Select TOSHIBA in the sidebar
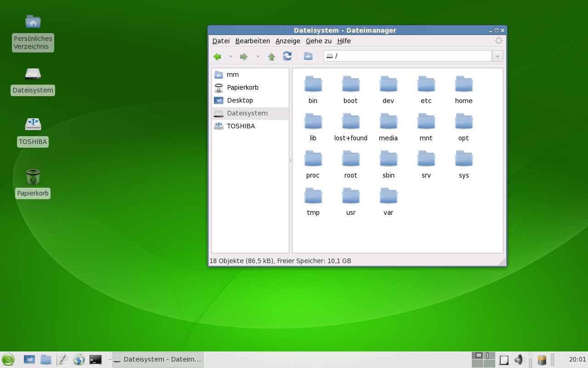The width and height of the screenshot is (588, 368). 250,126
